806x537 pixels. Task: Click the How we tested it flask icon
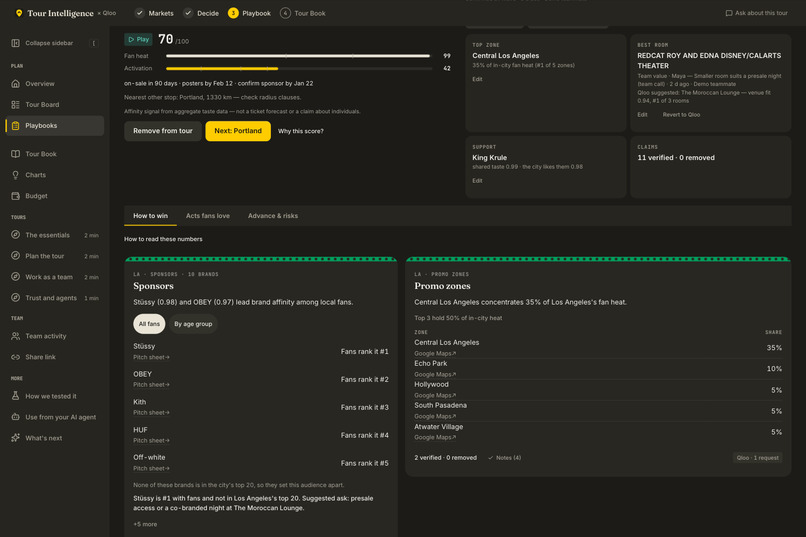pyautogui.click(x=15, y=396)
